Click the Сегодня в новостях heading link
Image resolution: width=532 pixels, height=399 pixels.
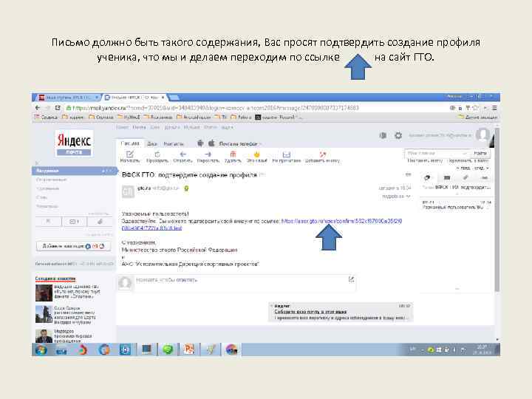pyautogui.click(x=55, y=279)
